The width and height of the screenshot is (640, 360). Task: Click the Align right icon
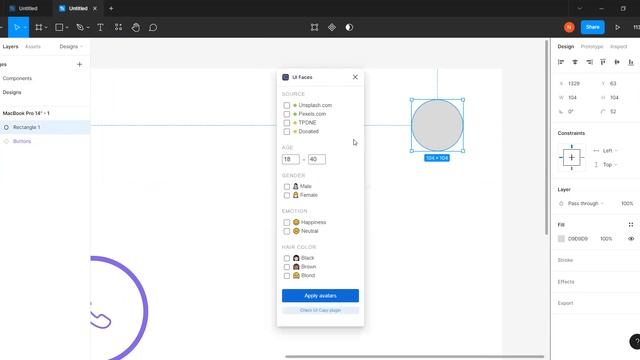(x=589, y=62)
